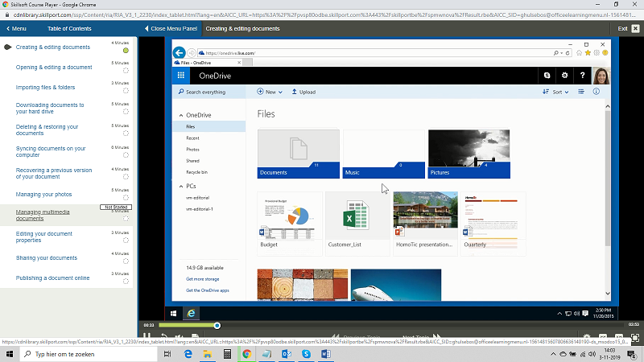This screenshot has width=644, height=362.
Task: Click the Favorites star in Internet Explorer
Action: pos(588,53)
